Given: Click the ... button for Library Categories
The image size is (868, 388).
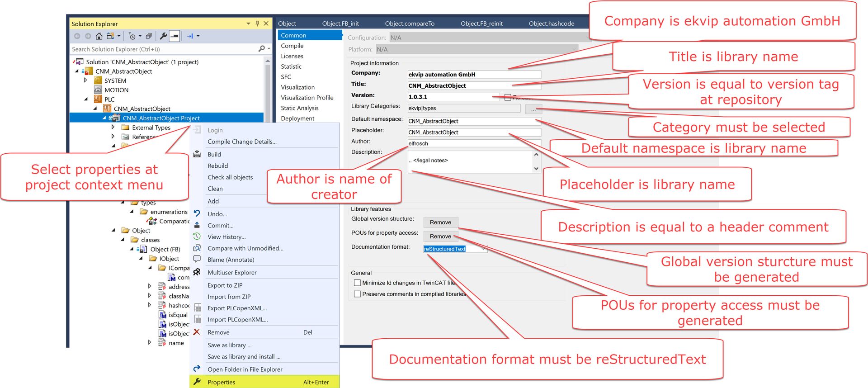Looking at the screenshot, I should 533,109.
